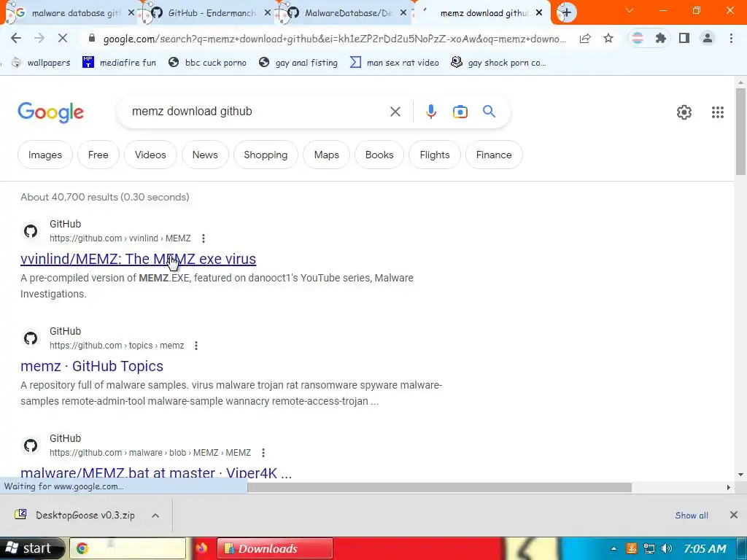
Task: Submit search using the magnifying glass icon
Action: [489, 112]
